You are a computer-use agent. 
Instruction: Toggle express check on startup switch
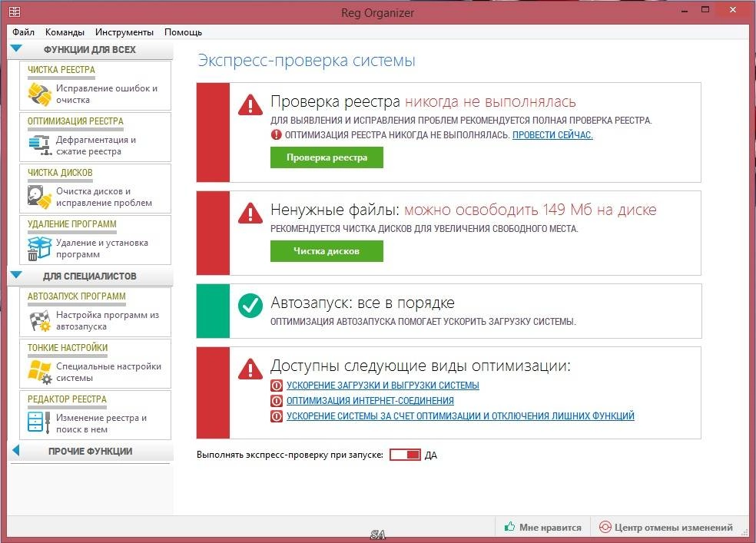click(x=405, y=455)
